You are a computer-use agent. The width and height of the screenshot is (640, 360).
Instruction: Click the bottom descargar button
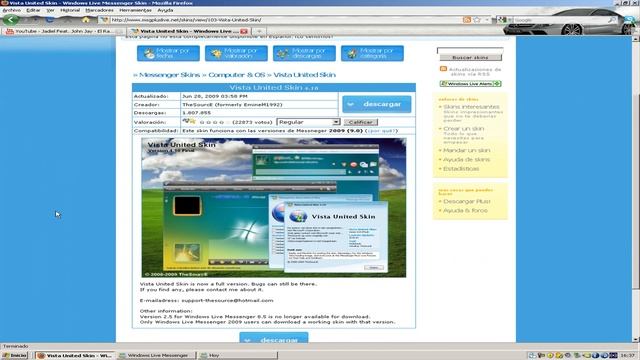click(x=274, y=338)
